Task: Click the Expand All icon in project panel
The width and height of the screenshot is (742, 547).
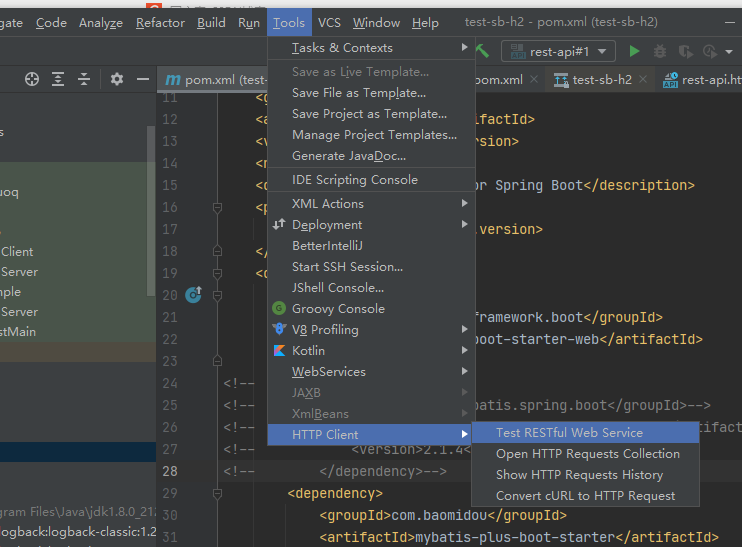Action: 58,79
